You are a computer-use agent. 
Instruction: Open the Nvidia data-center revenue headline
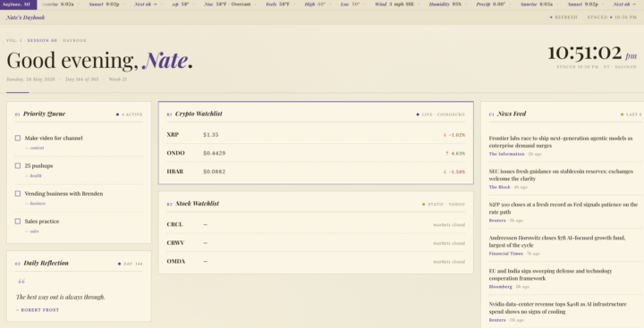pyautogui.click(x=558, y=307)
